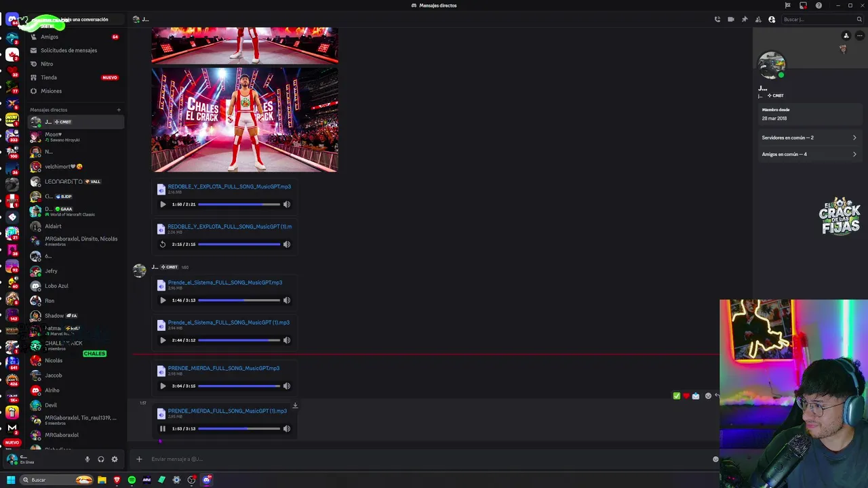
Task: Create a new direct message with plus icon
Action: 119,110
